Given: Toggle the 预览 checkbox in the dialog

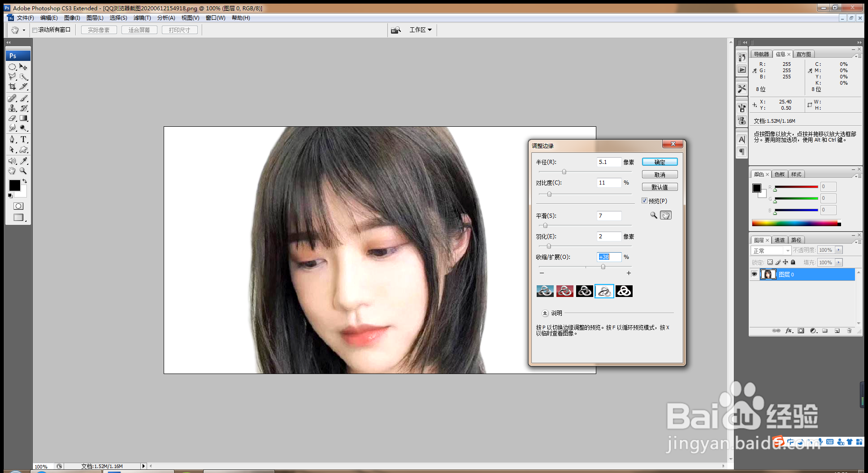Looking at the screenshot, I should [x=644, y=201].
